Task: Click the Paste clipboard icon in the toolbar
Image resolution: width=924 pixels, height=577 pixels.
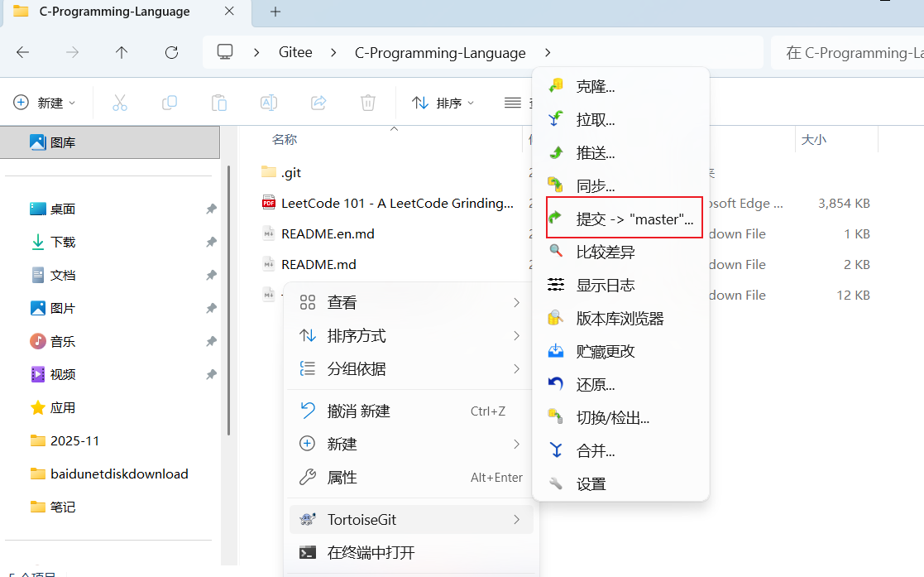Action: 219,103
